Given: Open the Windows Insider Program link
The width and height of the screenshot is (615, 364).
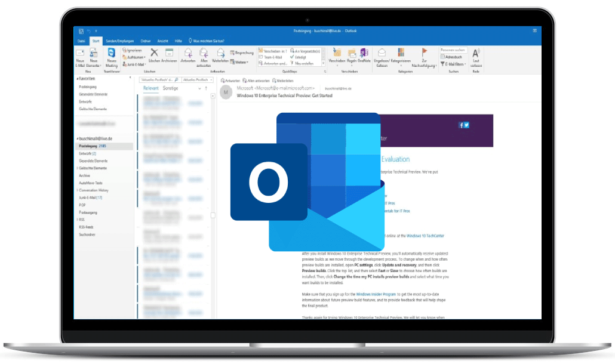Looking at the screenshot, I should coord(376,294).
